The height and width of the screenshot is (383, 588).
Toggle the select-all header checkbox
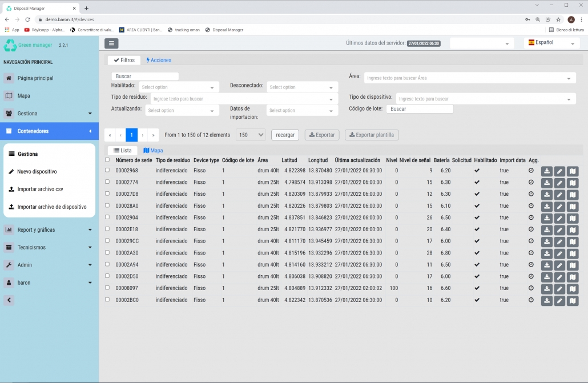[x=107, y=160]
